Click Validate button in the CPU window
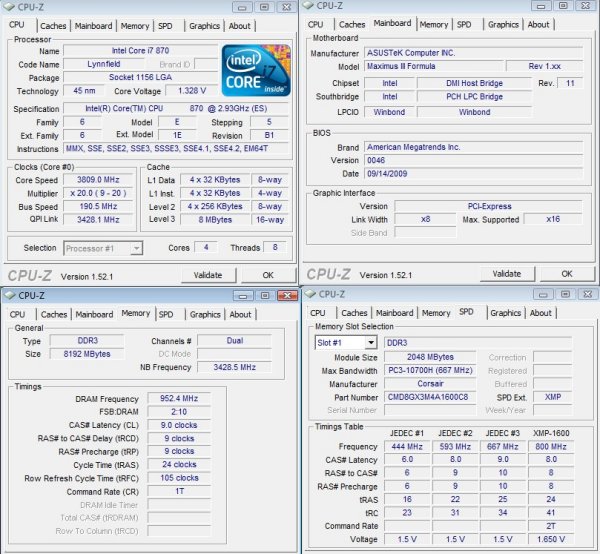This screenshot has height=554, width=600. click(208, 275)
